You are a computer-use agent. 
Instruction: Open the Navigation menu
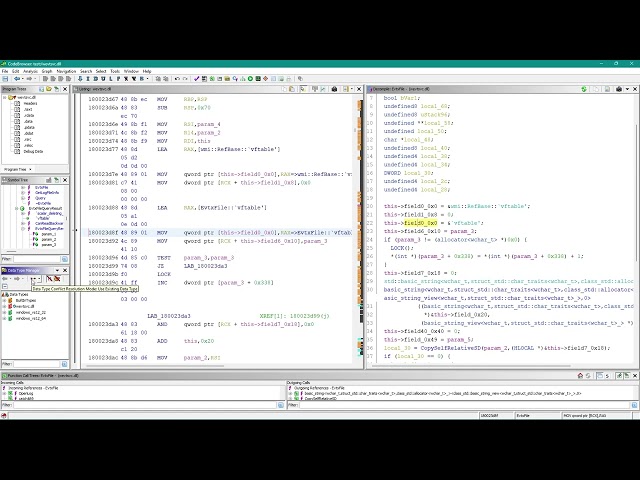[x=66, y=71]
